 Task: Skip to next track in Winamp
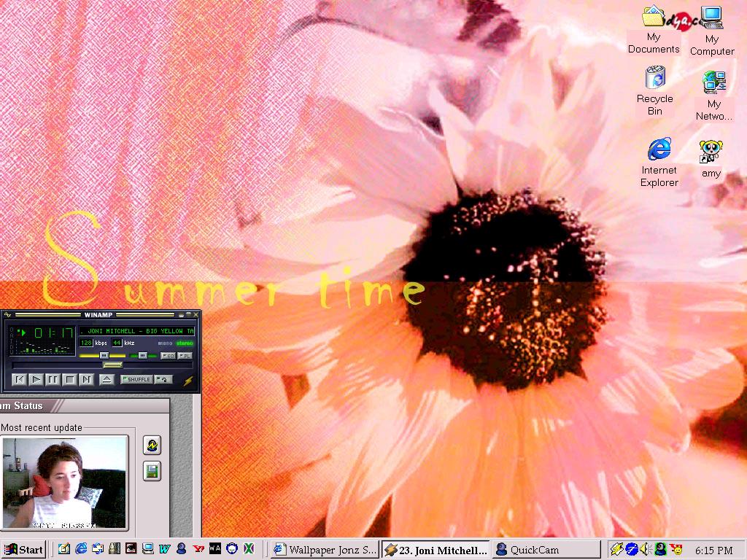pos(86,379)
